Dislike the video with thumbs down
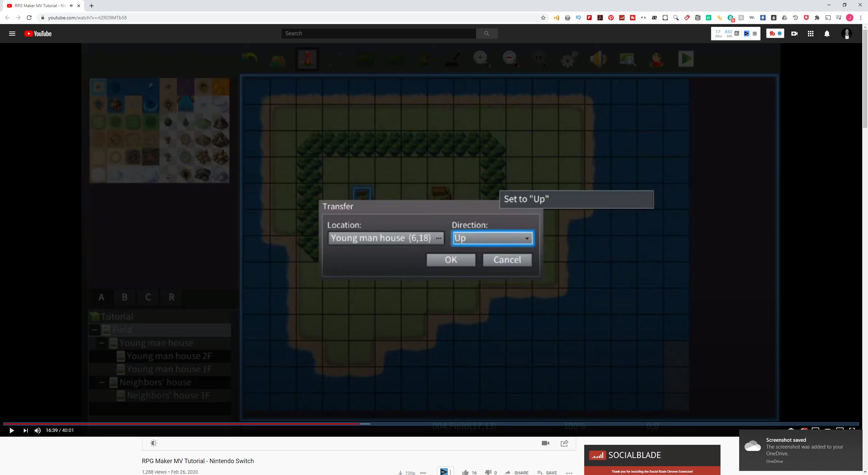The width and height of the screenshot is (868, 475). (x=488, y=472)
